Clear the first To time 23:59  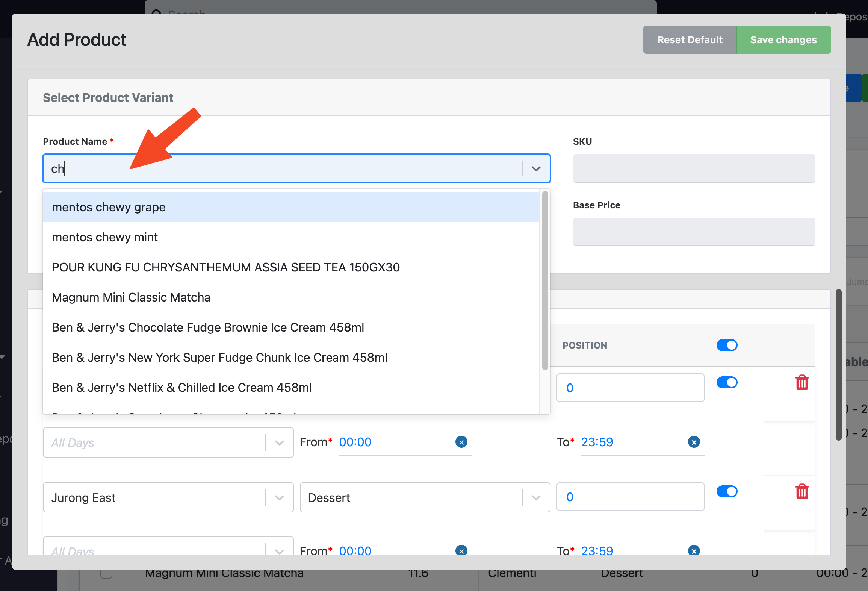694,442
